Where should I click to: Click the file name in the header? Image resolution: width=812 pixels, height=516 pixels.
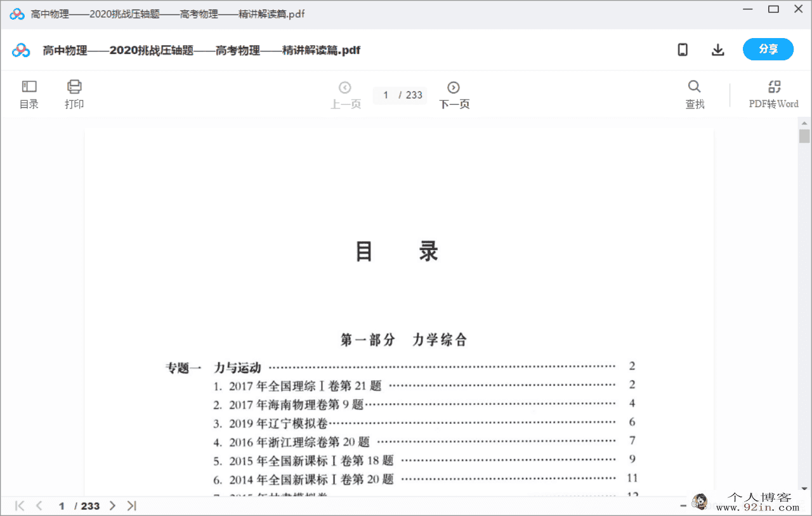click(201, 50)
